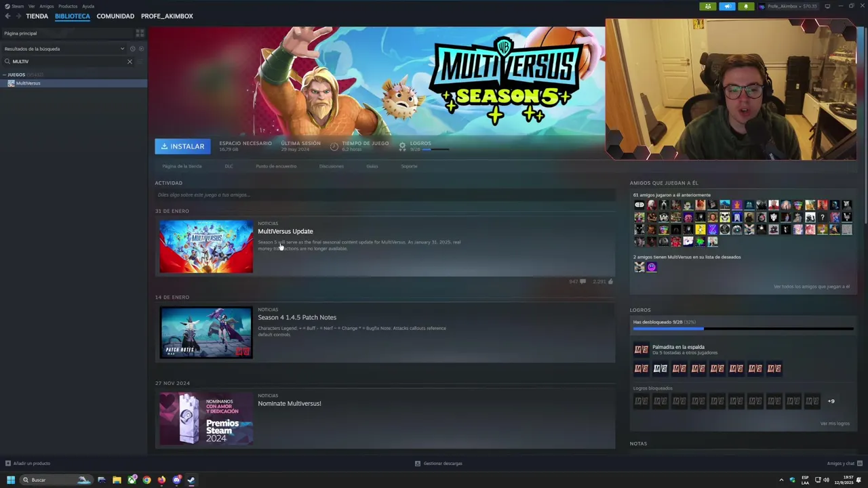Open the Página de la tienda link
The width and height of the screenshot is (868, 488).
(182, 166)
